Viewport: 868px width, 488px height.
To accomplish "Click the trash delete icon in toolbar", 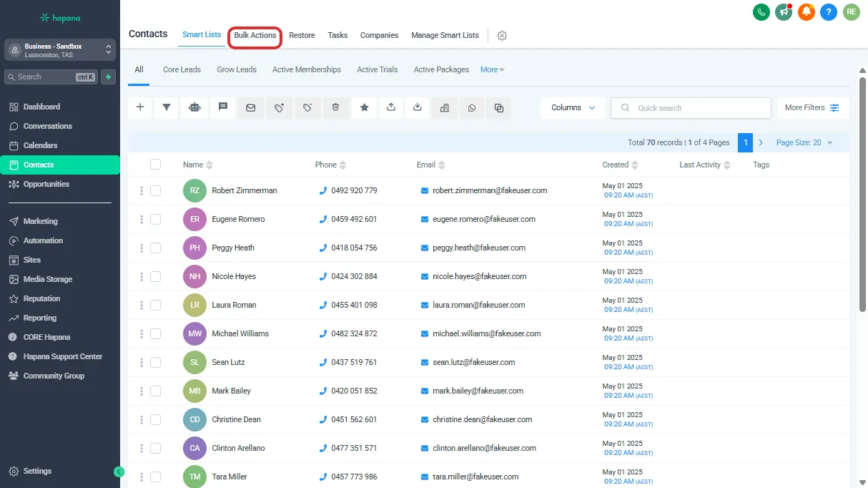I will point(335,107).
